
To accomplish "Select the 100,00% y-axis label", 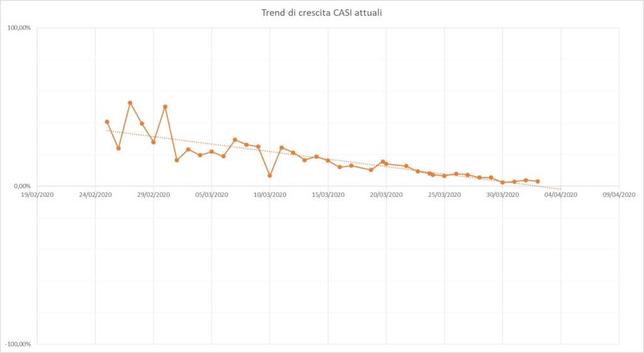I will pos(19,28).
